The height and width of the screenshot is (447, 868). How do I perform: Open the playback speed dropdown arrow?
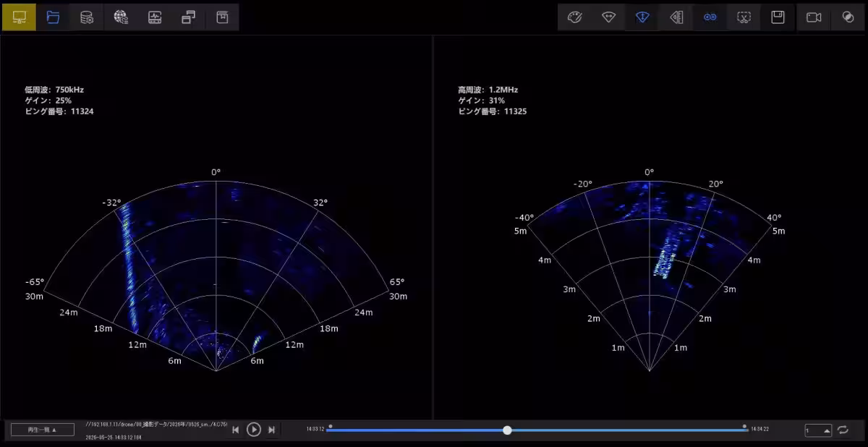click(x=827, y=430)
